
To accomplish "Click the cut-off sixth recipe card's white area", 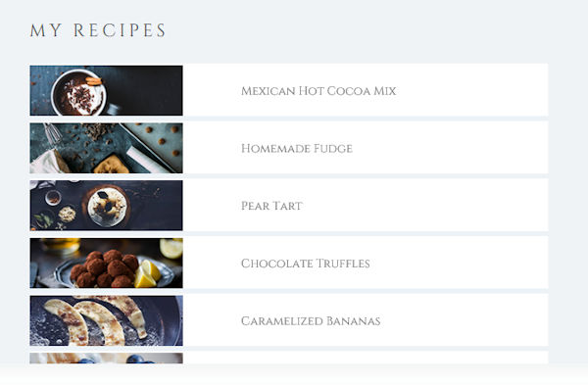I will coord(366,358).
